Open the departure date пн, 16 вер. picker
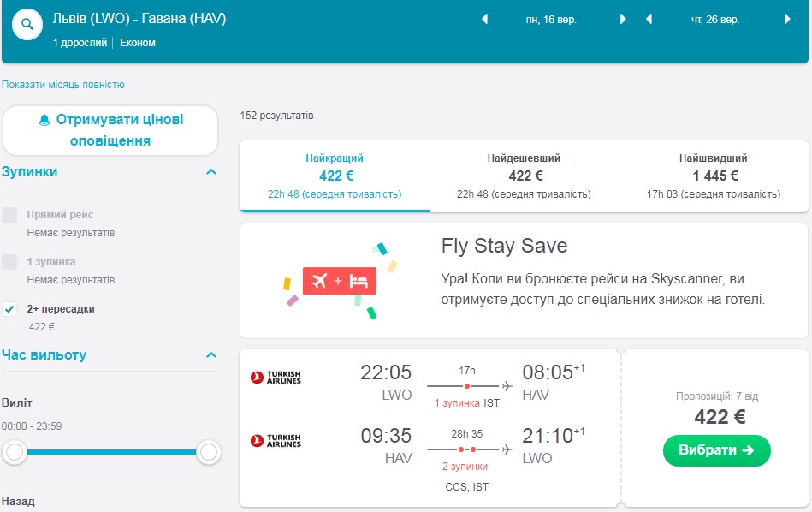 (x=552, y=20)
